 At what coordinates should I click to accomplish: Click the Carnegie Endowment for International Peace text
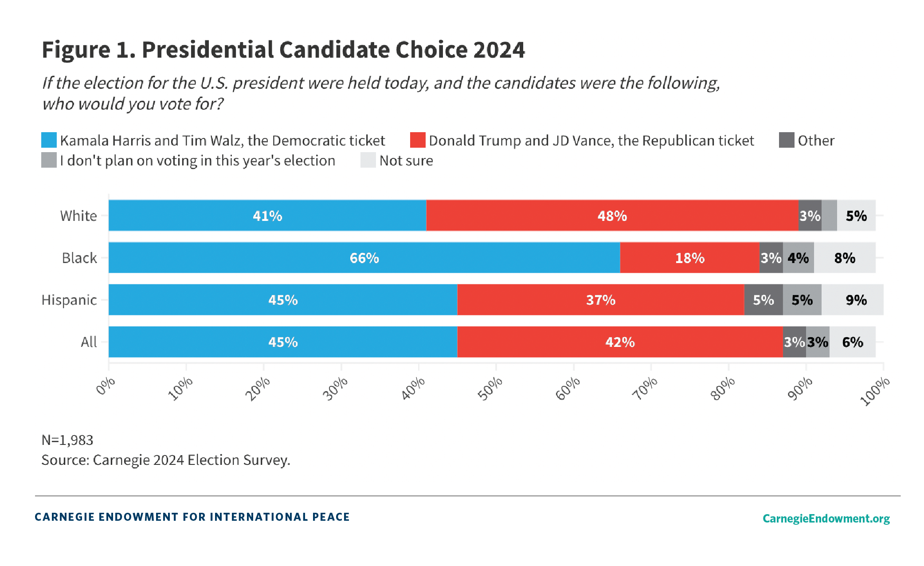click(x=192, y=517)
